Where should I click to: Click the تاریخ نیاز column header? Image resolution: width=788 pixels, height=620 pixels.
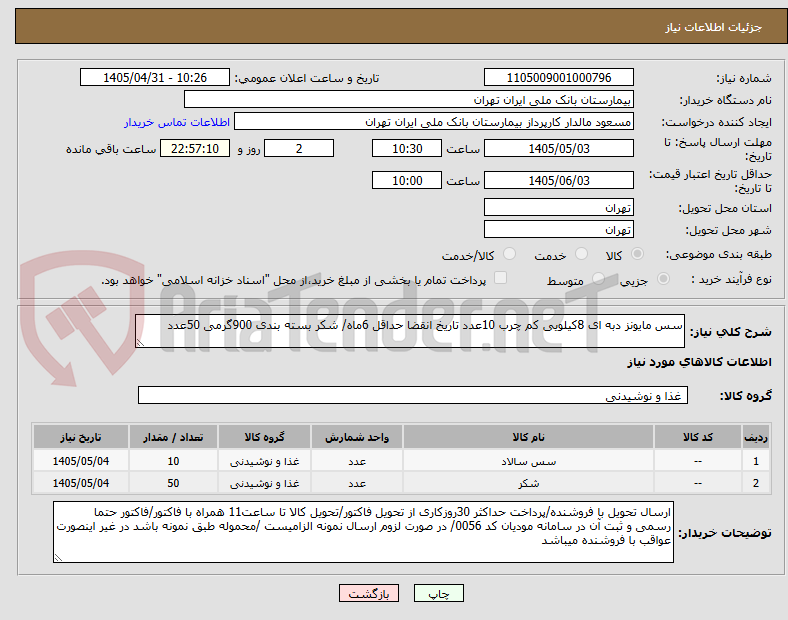click(81, 437)
